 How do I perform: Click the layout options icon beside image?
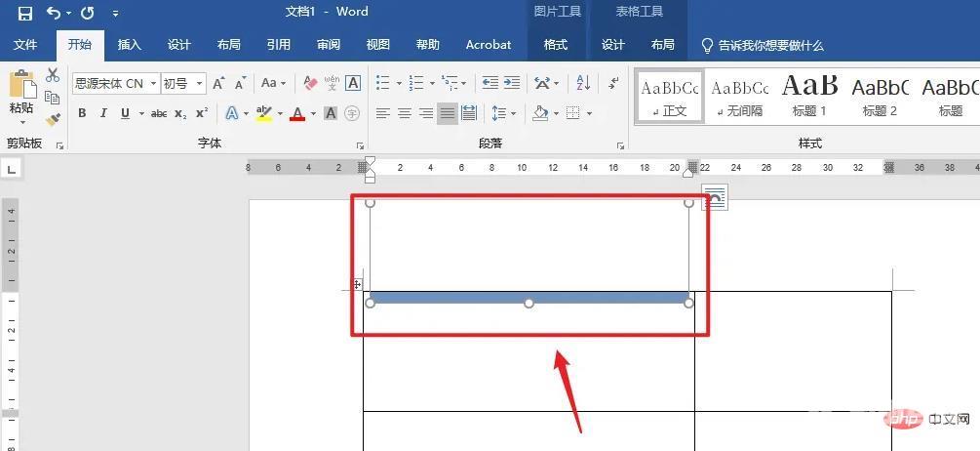pos(714,198)
